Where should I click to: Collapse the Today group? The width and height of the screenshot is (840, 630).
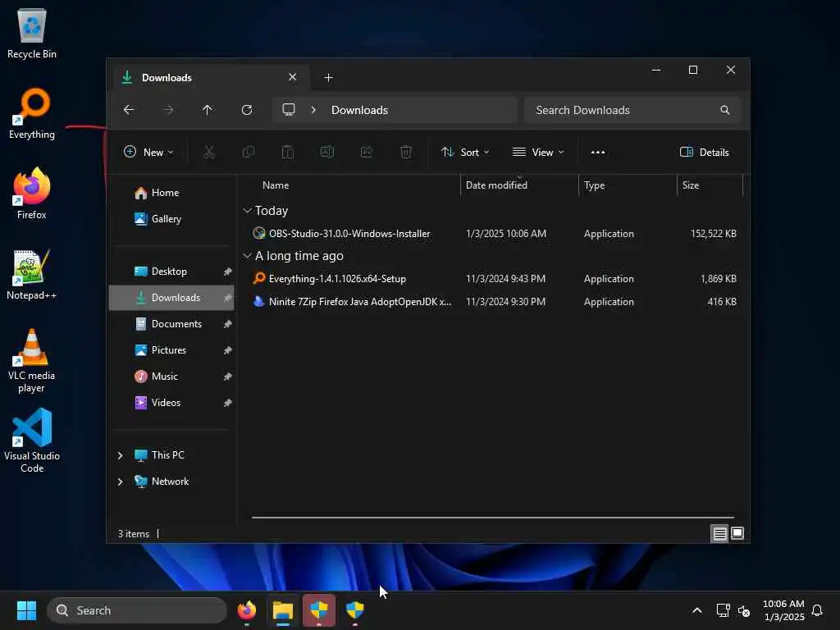[x=247, y=211]
